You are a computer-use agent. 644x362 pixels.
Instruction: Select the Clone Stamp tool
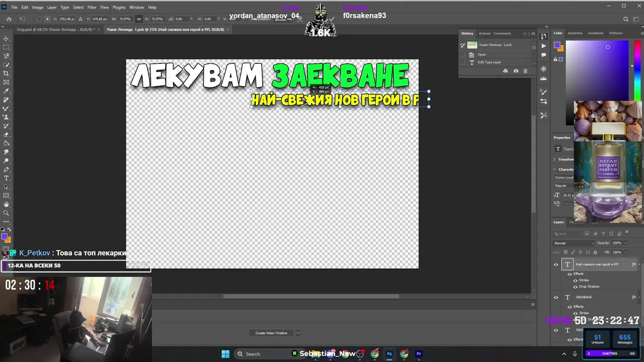(x=6, y=117)
